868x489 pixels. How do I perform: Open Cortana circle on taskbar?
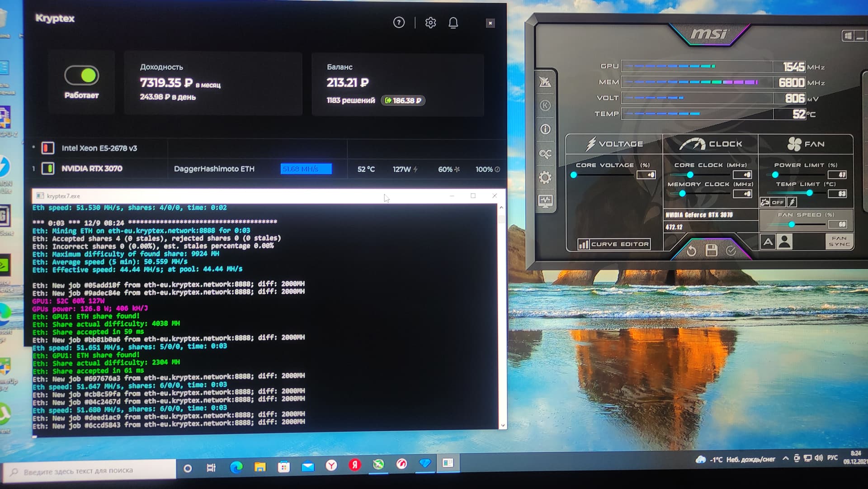pyautogui.click(x=188, y=468)
